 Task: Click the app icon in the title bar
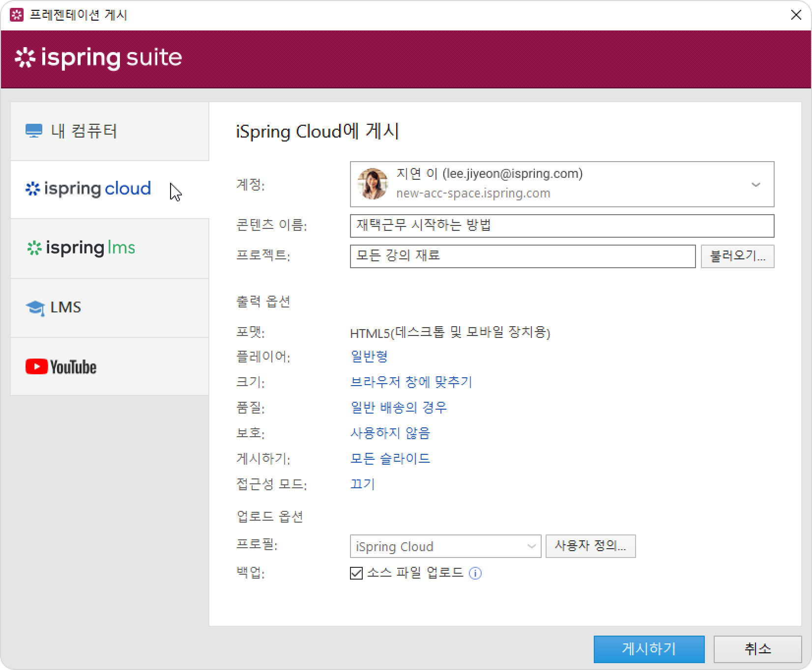(16, 15)
